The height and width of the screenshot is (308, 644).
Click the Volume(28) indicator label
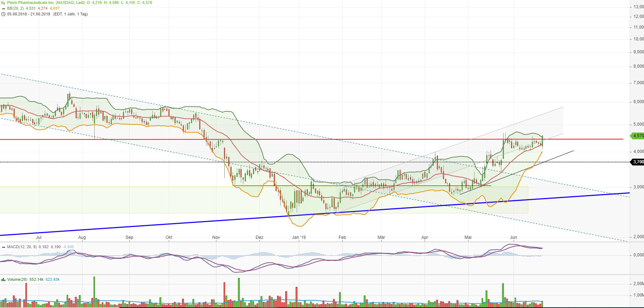[17, 279]
